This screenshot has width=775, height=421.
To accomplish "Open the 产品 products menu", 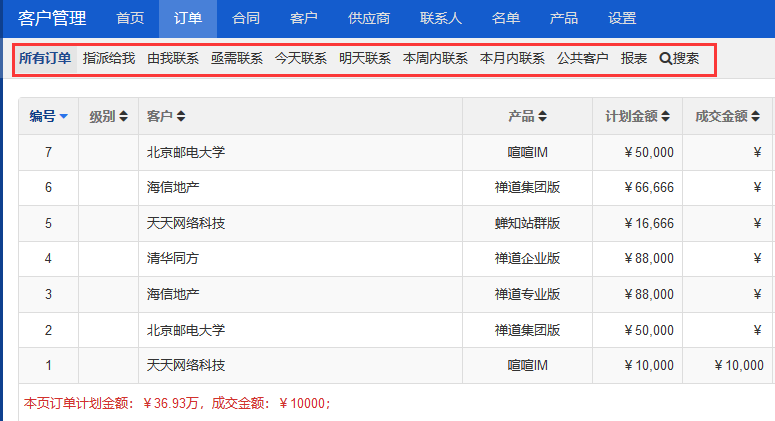I will click(x=563, y=18).
